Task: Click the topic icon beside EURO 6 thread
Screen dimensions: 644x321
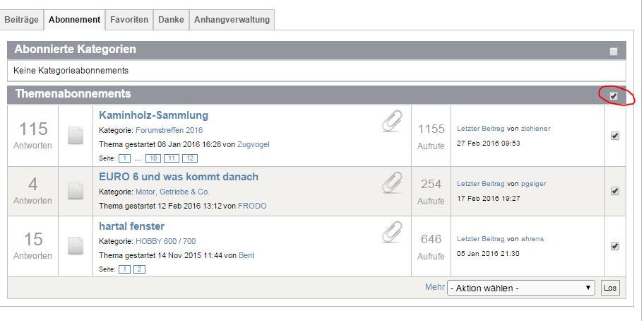Action: tap(76, 191)
